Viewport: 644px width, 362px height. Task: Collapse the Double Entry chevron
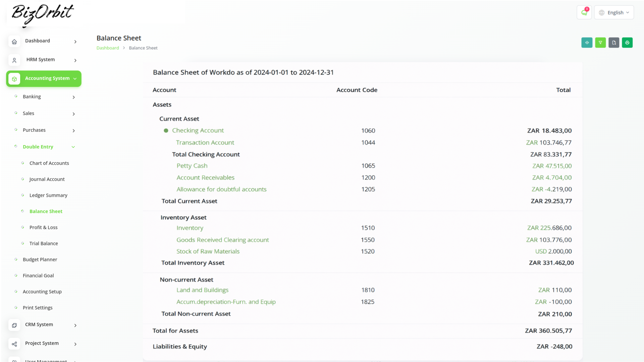[73, 147]
